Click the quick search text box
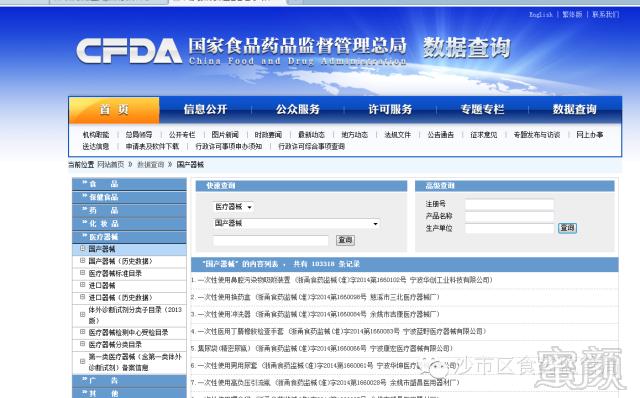Image resolution: width=640 pixels, height=398 pixels. point(271,240)
